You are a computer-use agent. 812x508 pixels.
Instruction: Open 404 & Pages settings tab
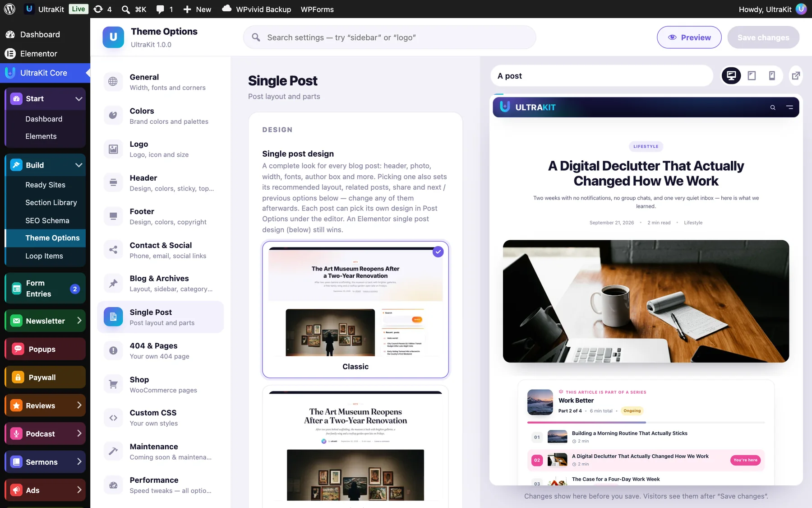[161, 351]
